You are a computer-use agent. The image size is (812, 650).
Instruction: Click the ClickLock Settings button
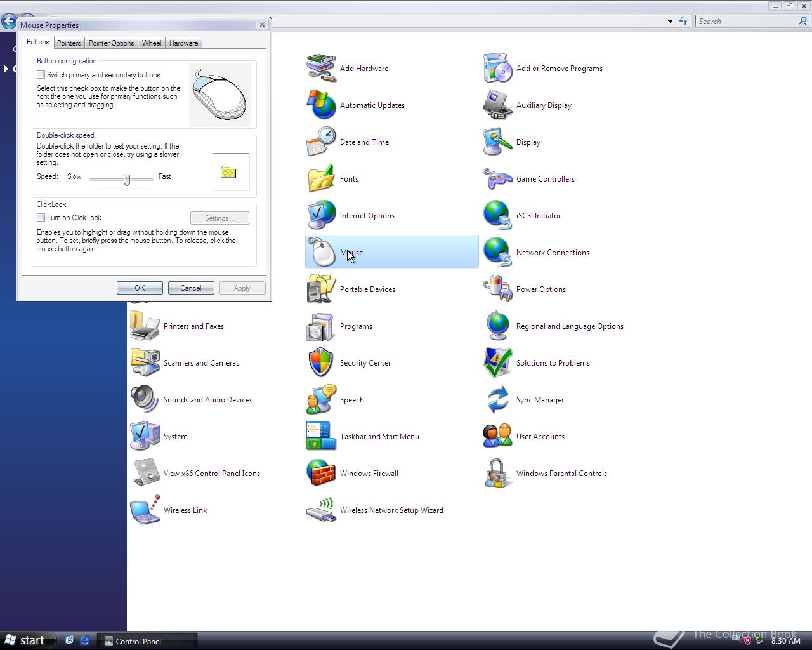(x=219, y=218)
